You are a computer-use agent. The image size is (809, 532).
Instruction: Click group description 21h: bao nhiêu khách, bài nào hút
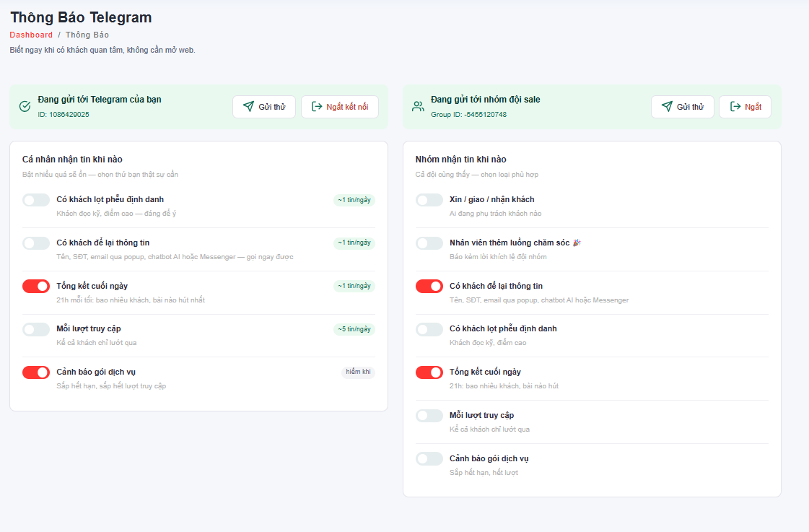coord(504,386)
